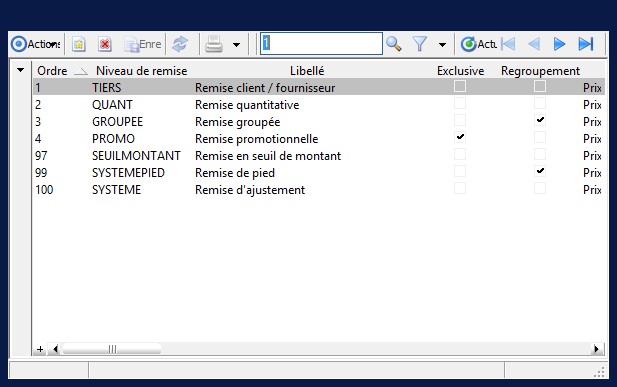This screenshot has height=387, width=617.
Task: Open the print options dropdown arrow
Action: click(236, 45)
